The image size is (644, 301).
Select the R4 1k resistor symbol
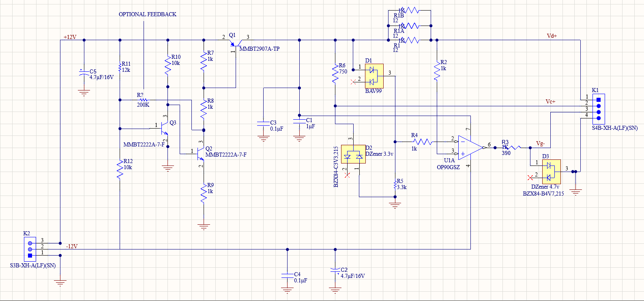click(x=423, y=142)
